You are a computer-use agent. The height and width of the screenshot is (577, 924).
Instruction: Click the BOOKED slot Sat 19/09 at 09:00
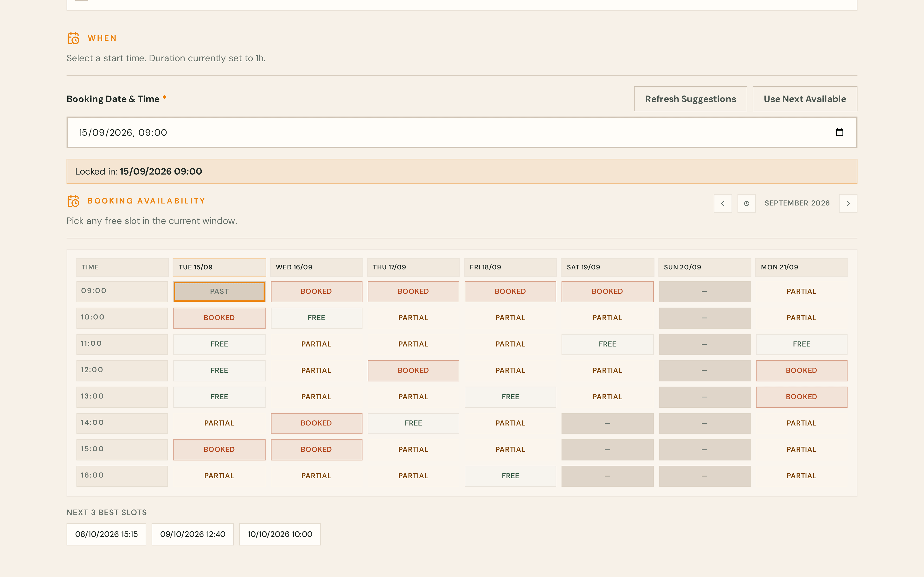607,292
